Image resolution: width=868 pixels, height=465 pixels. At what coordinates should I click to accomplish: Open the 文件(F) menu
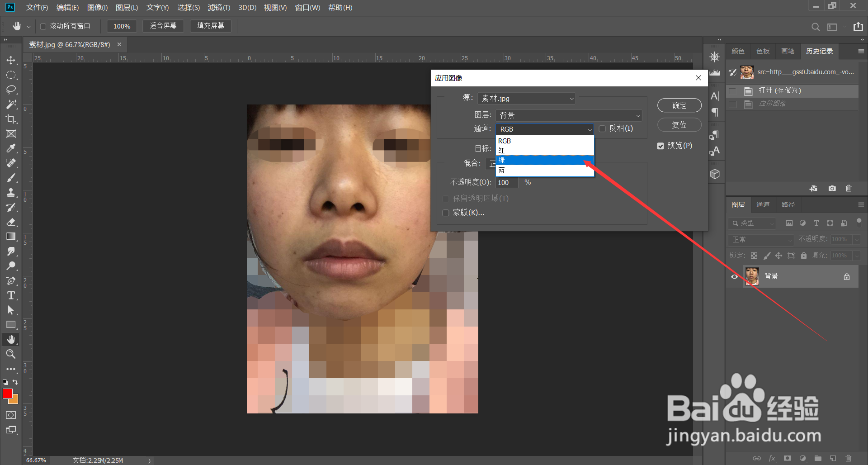click(x=37, y=8)
